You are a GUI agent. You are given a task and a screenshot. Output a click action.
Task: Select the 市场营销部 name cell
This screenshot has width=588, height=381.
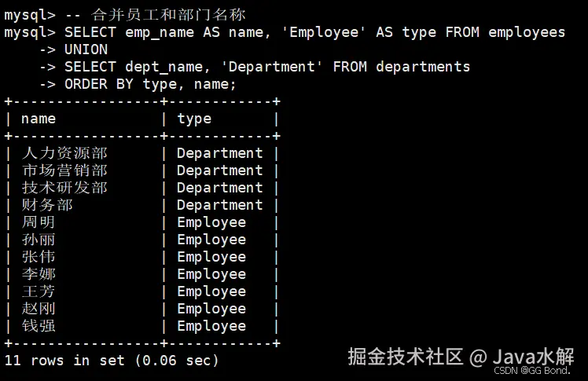coord(64,170)
